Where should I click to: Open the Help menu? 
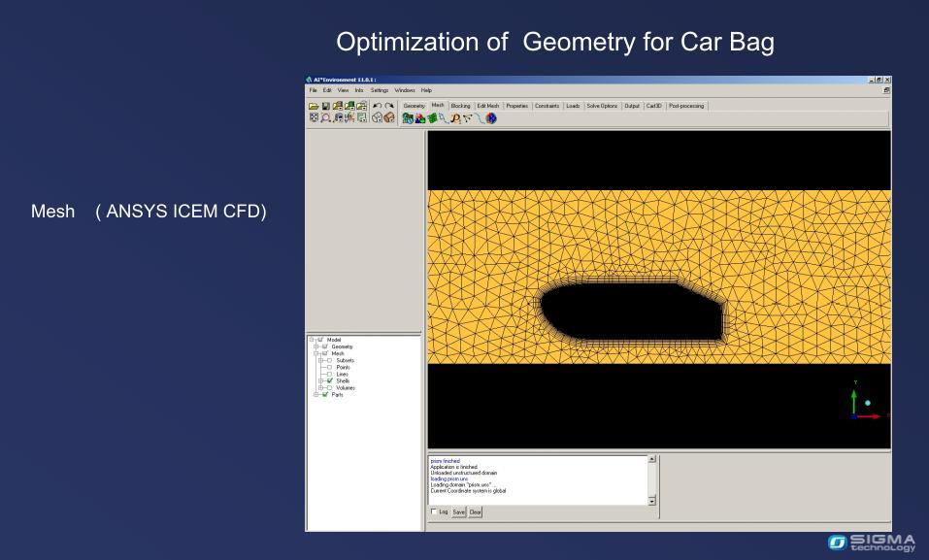(x=426, y=90)
